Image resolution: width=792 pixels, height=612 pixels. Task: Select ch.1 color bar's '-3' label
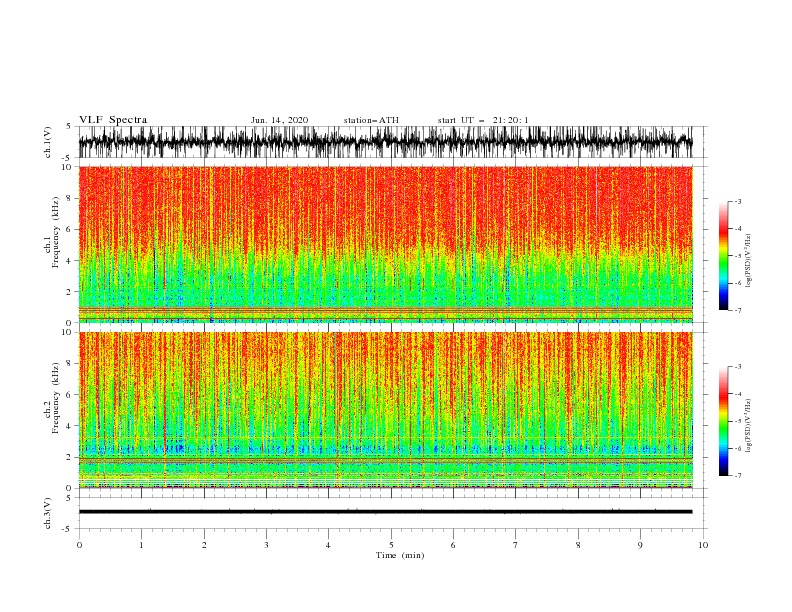tap(737, 201)
